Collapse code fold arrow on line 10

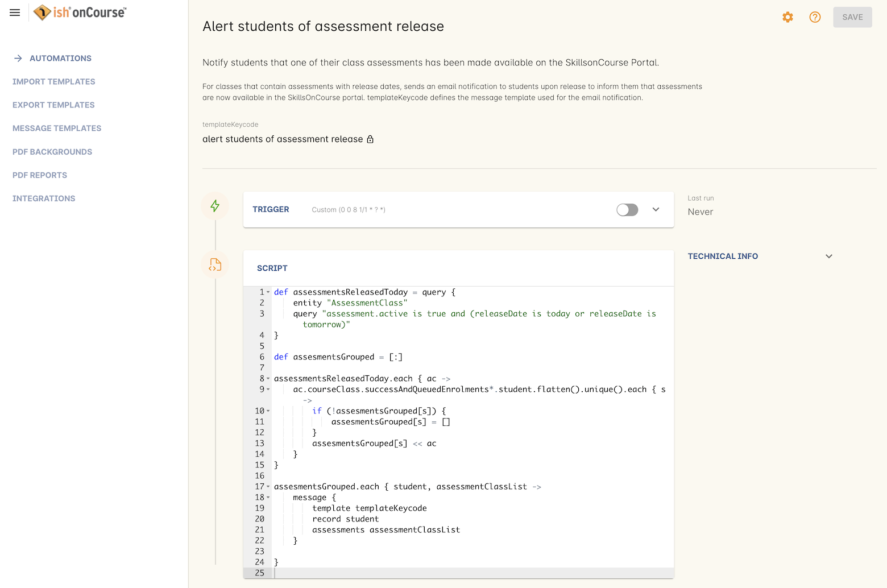268,411
